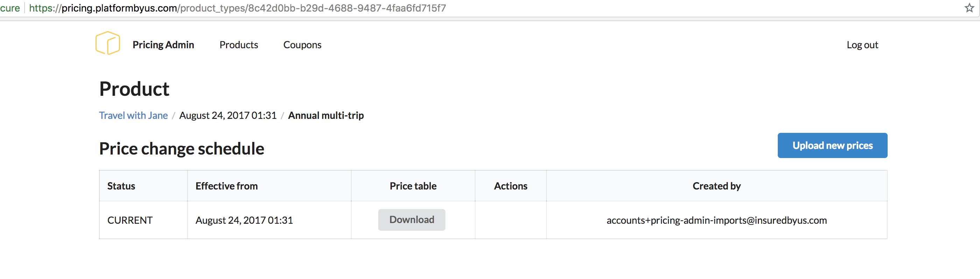Image resolution: width=980 pixels, height=279 pixels.
Task: Follow the Travel with Jane breadcrumb link
Action: (133, 116)
